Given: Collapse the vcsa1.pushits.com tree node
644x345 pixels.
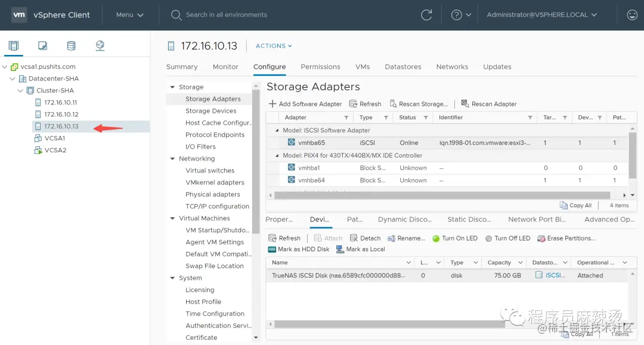Looking at the screenshot, I should (5, 67).
